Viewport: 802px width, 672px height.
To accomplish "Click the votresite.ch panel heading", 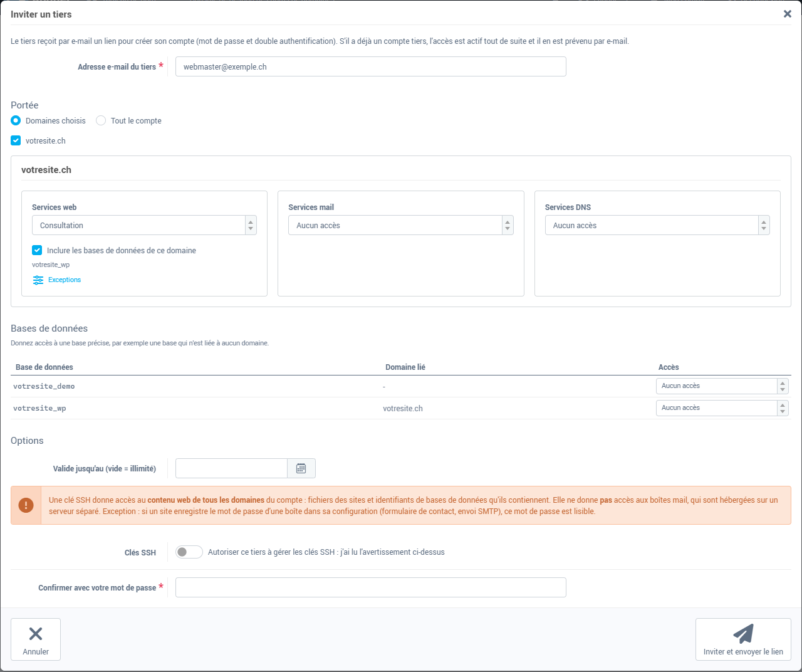I will click(46, 170).
